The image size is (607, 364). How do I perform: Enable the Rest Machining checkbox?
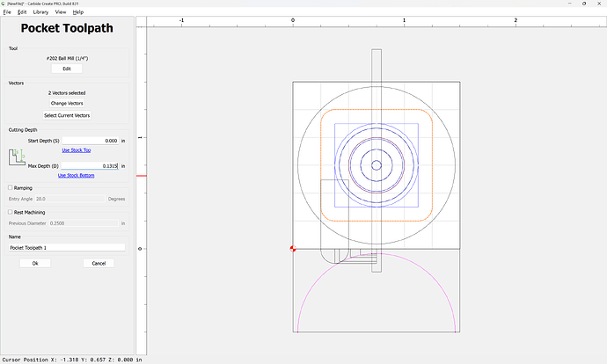coord(11,212)
